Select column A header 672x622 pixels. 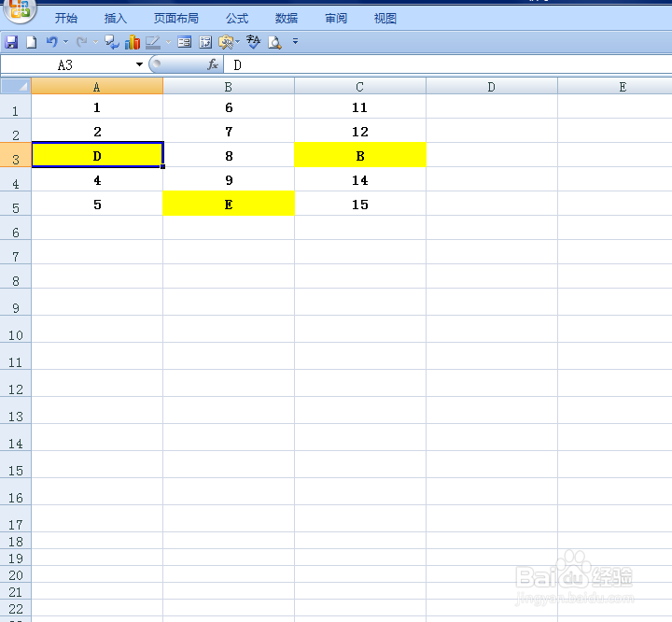click(97, 86)
